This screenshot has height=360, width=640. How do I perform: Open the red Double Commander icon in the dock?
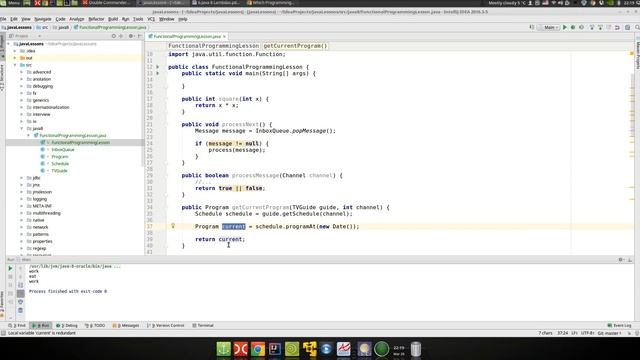[x=240, y=349]
